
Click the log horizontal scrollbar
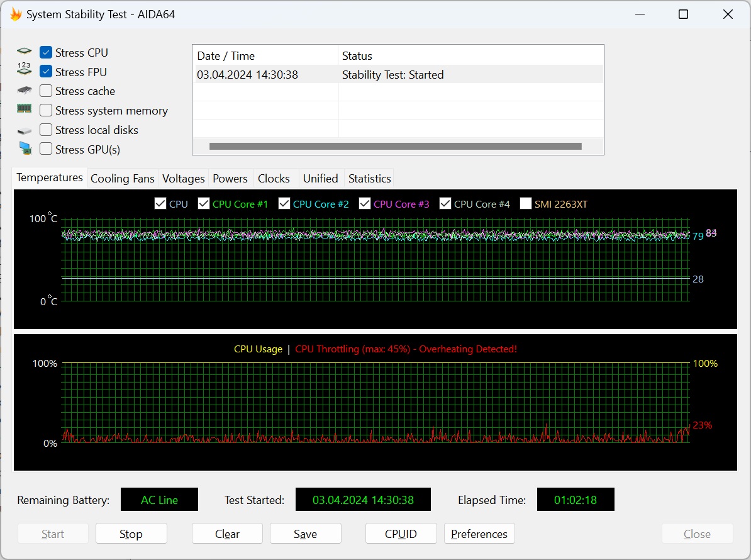point(395,147)
